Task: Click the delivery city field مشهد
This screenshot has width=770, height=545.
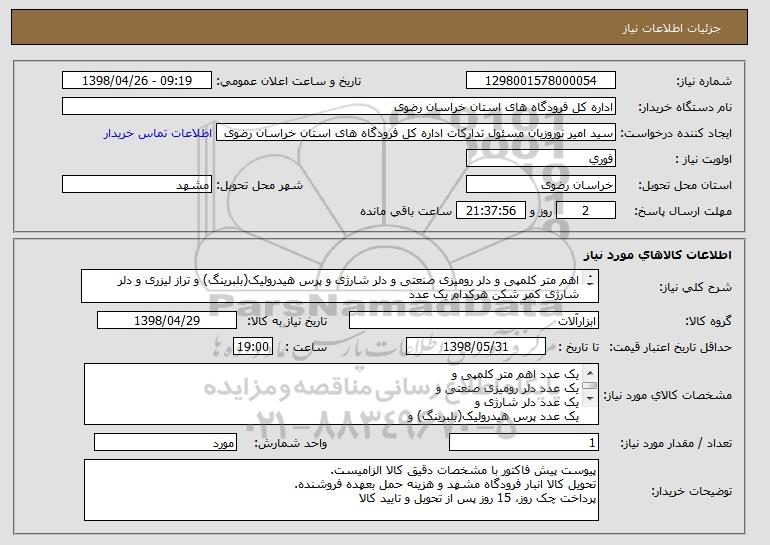Action: coord(137,185)
